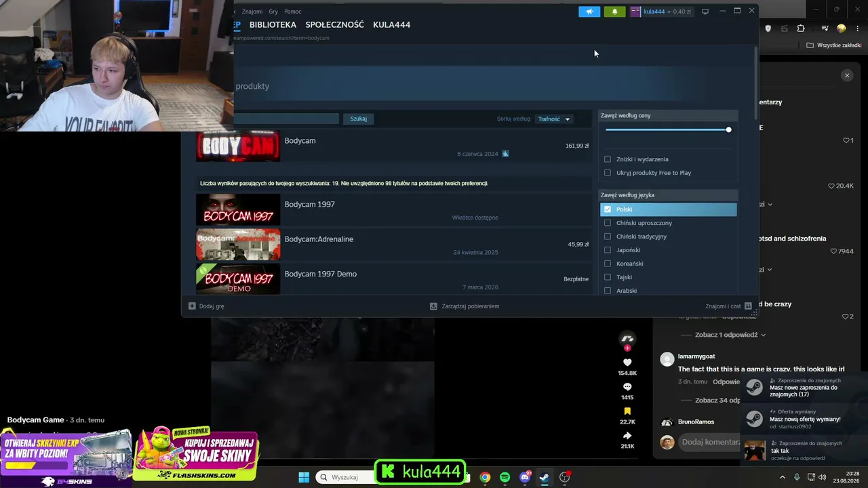Share the TikTok video with the arrow
The height and width of the screenshot is (488, 868).
point(627,436)
